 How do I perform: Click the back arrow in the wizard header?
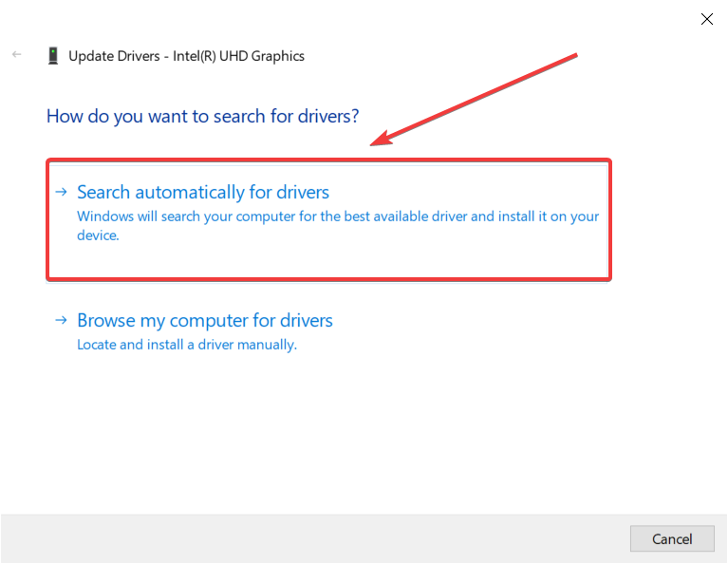pyautogui.click(x=17, y=55)
